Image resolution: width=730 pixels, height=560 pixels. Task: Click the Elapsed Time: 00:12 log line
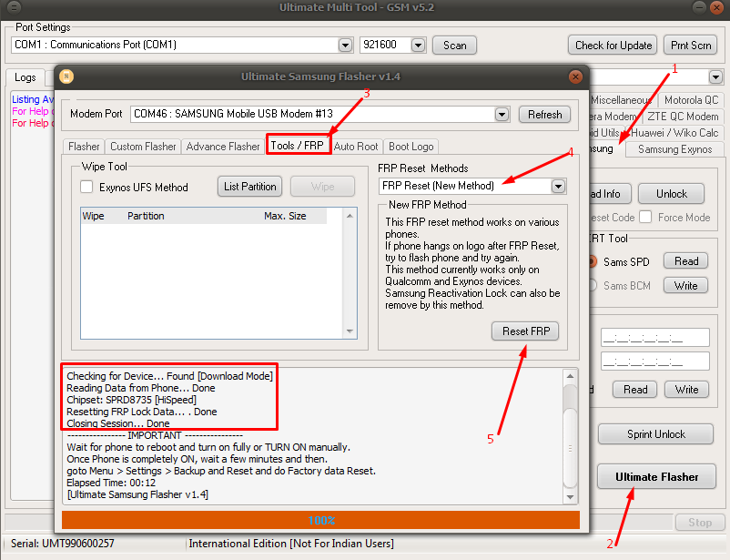pos(111,483)
